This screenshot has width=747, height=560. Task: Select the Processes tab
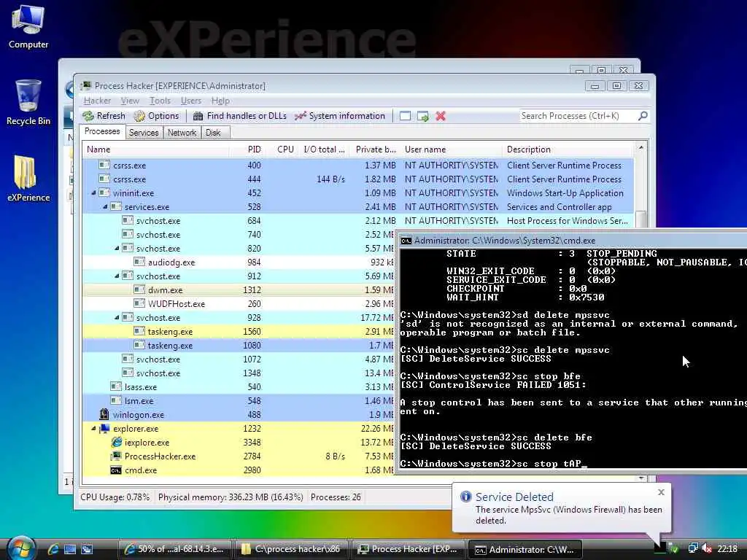pyautogui.click(x=102, y=131)
